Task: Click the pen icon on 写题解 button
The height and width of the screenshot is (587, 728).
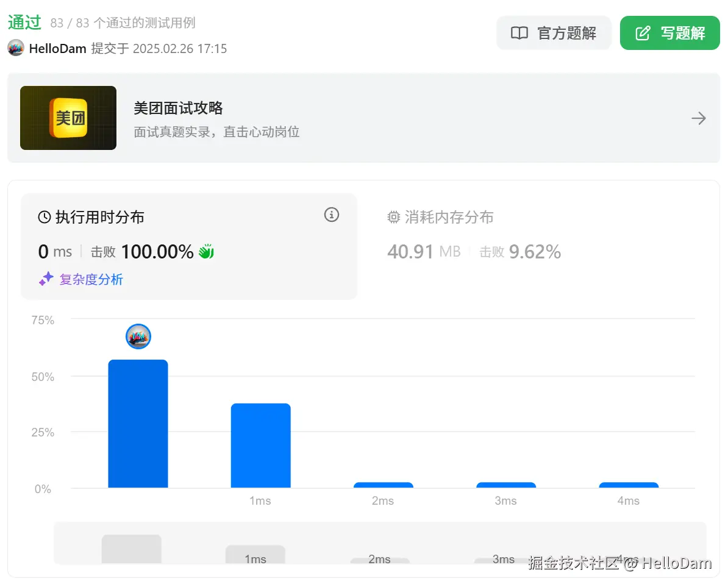Action: click(642, 33)
